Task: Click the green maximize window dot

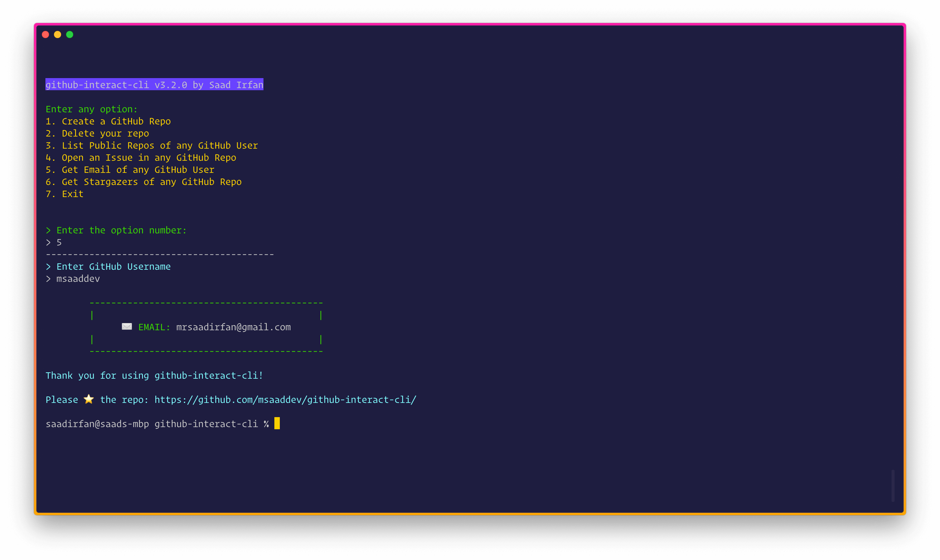Action: click(x=69, y=35)
